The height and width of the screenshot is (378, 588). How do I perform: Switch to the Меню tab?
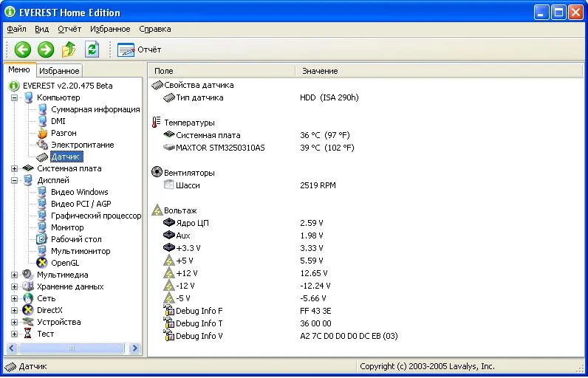tap(19, 69)
